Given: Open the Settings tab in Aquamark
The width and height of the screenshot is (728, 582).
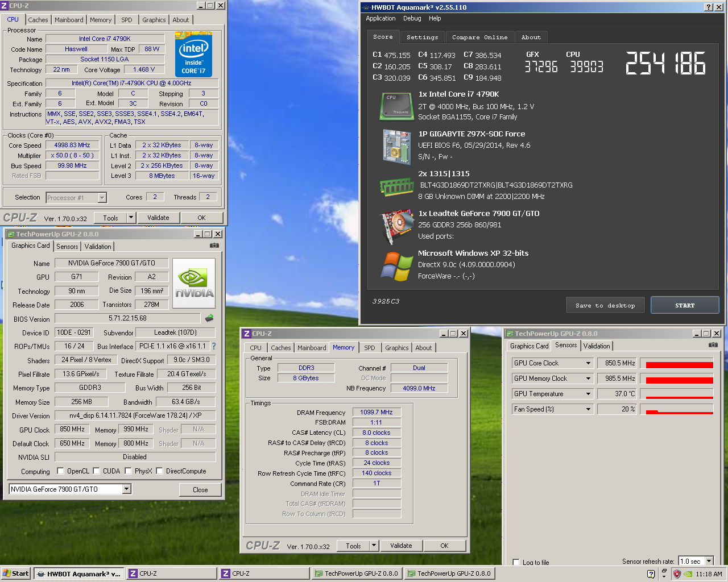Looking at the screenshot, I should (x=423, y=37).
